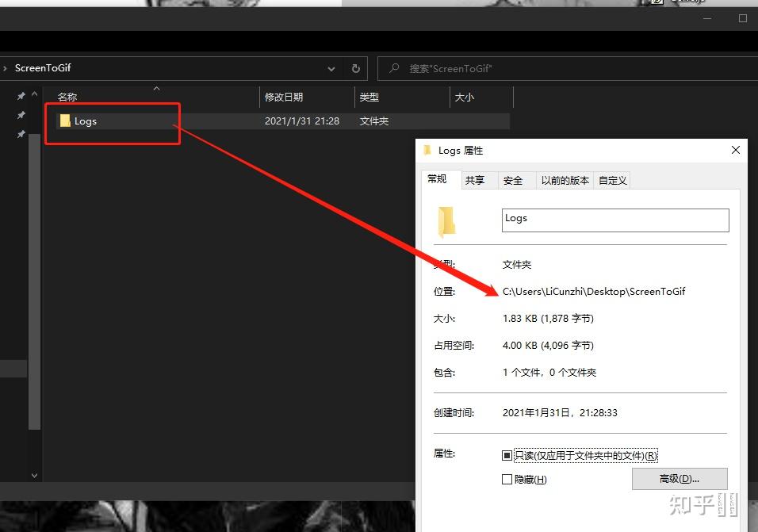This screenshot has height=532, width=758.
Task: Collapse the navigation pane up chevron
Action: (34, 94)
